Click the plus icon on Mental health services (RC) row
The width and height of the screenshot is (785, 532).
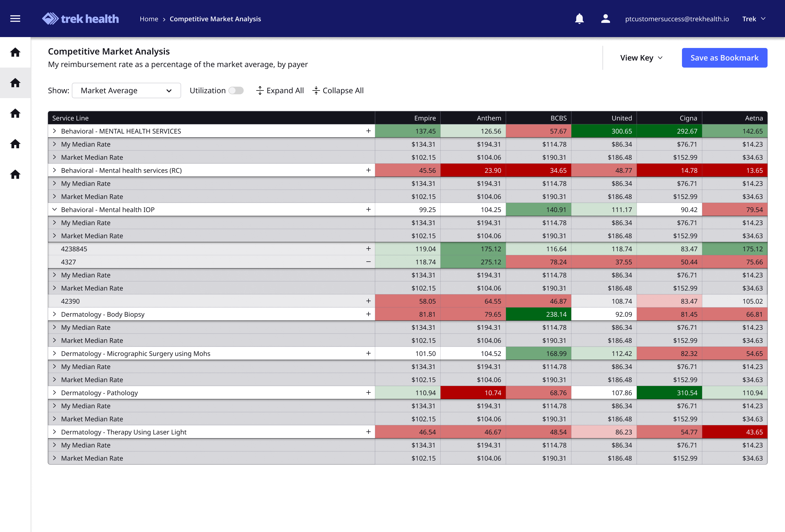368,170
